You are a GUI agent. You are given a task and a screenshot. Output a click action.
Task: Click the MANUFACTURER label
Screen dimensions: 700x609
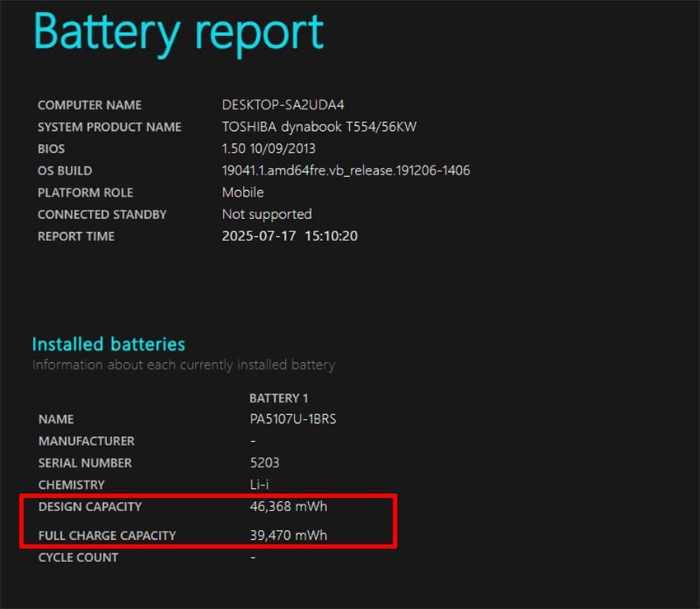click(x=86, y=441)
